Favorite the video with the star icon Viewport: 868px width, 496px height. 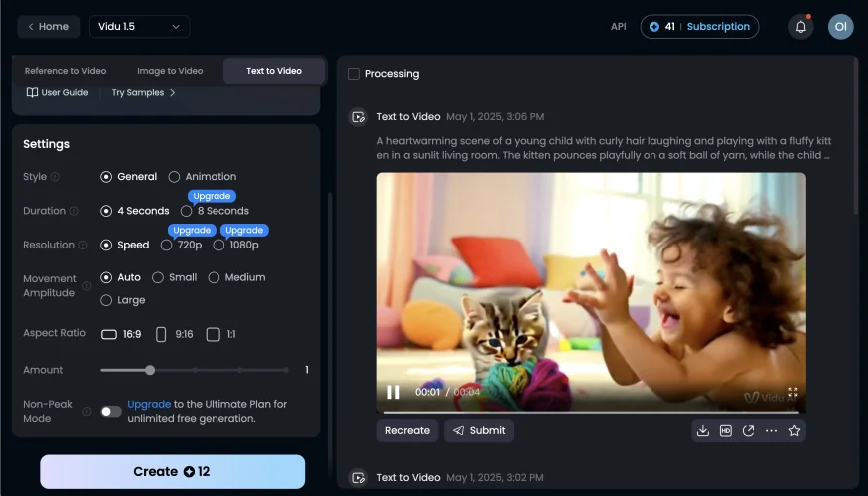[x=794, y=430]
